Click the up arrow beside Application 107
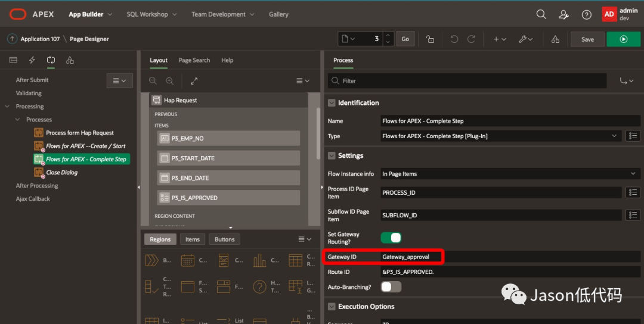 click(x=12, y=39)
